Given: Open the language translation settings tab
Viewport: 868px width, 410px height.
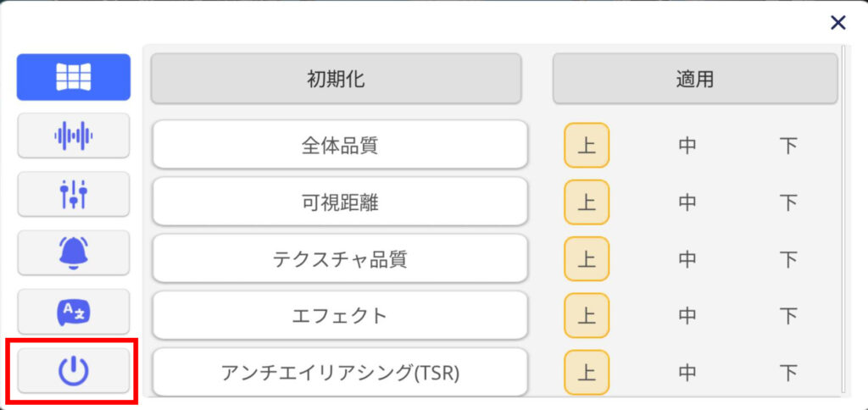Looking at the screenshot, I should click(74, 312).
